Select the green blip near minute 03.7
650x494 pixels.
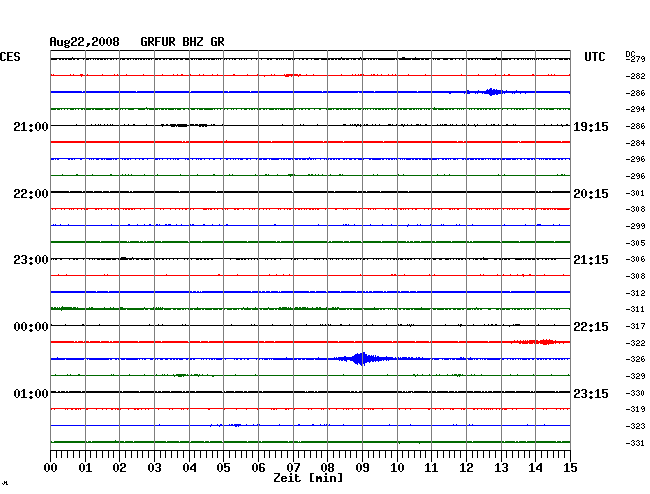coord(180,375)
